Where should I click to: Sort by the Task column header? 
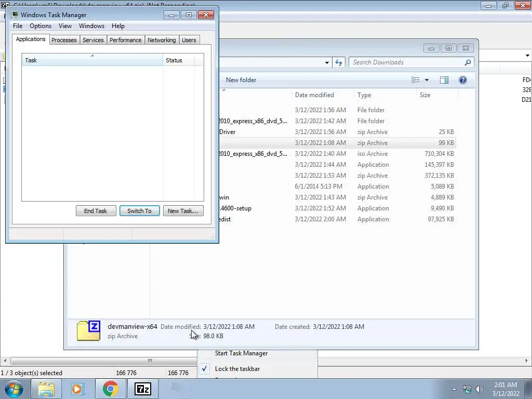point(92,60)
